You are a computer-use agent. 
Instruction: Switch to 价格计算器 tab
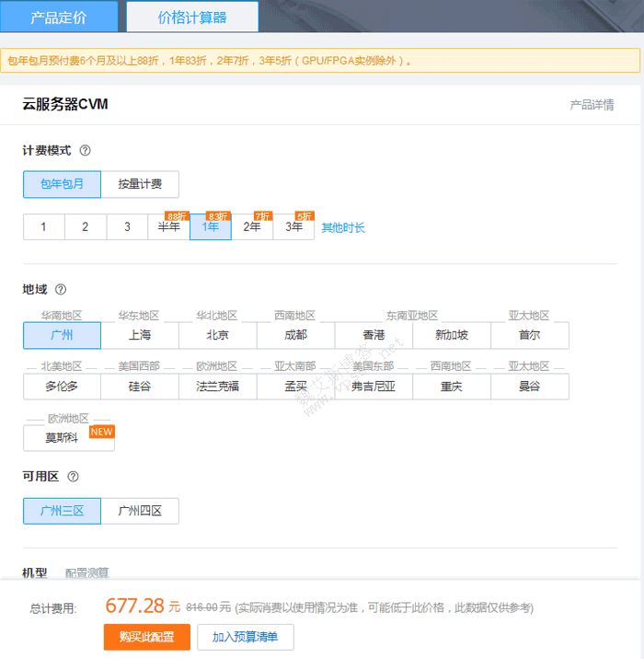192,17
